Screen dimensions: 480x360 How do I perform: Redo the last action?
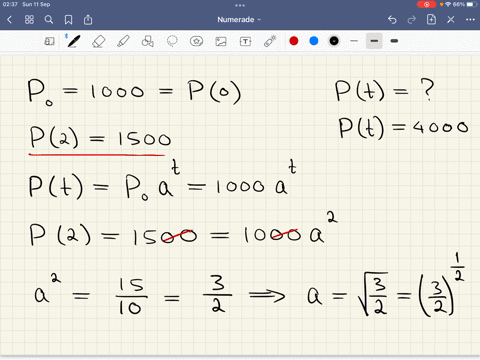click(412, 20)
